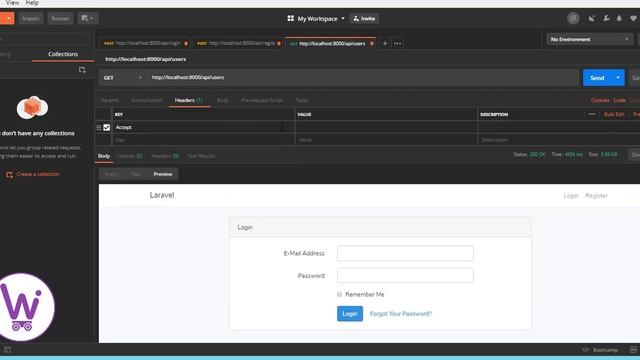This screenshot has height=360, width=640.
Task: Click the empty Value placeholder cell
Action: point(386,140)
